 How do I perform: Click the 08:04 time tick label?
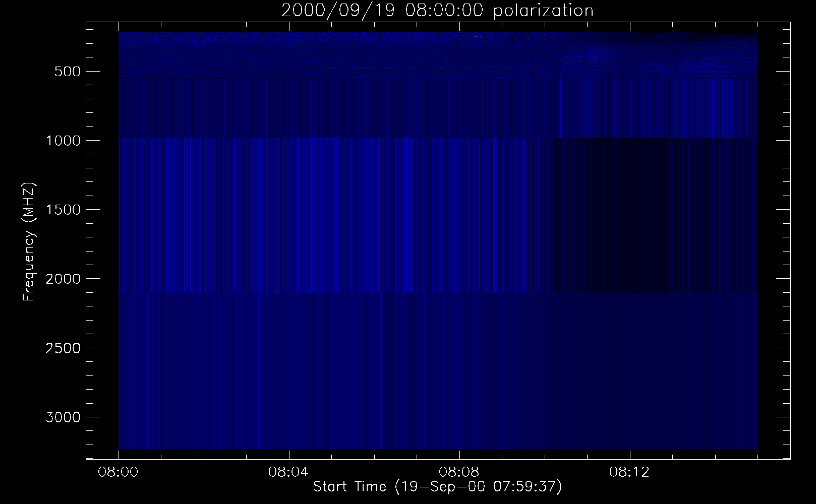click(289, 473)
